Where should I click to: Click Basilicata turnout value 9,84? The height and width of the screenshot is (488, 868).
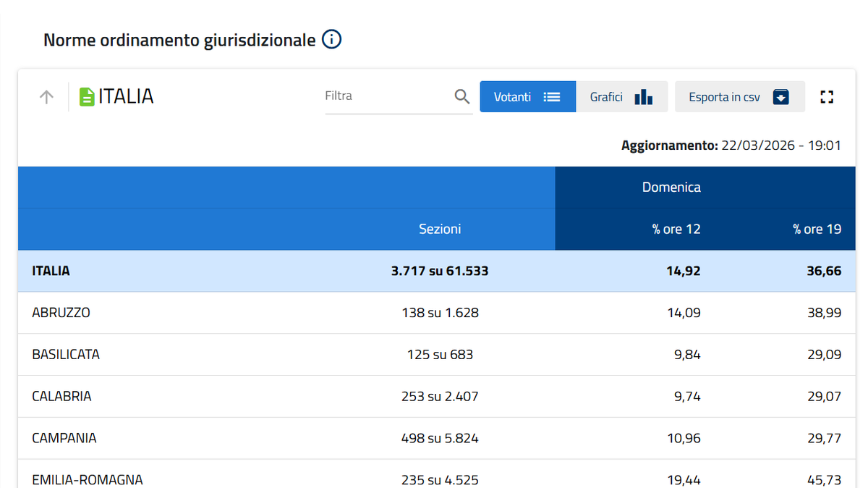point(687,355)
